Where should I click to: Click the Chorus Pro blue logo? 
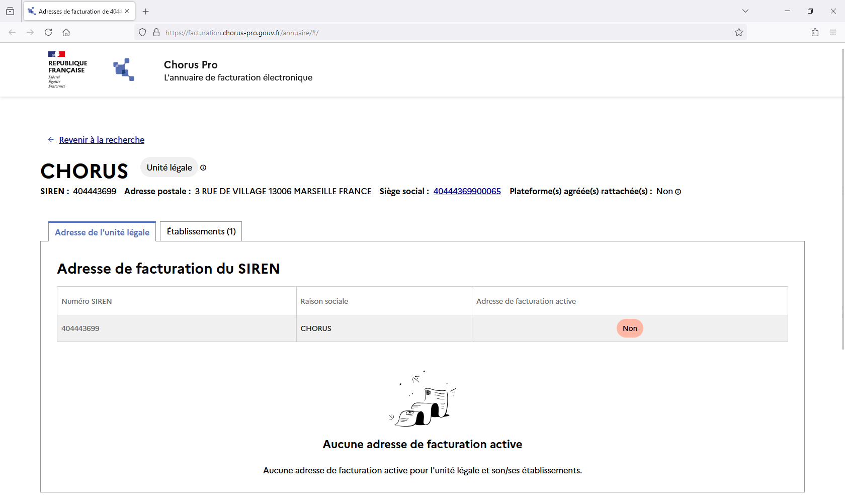[x=124, y=69]
